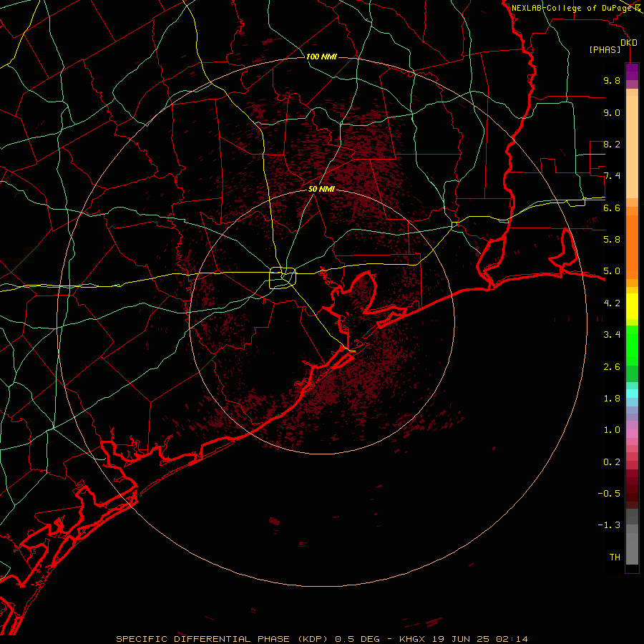
Task: Click the DKD label above the color scale
Action: [x=629, y=43]
